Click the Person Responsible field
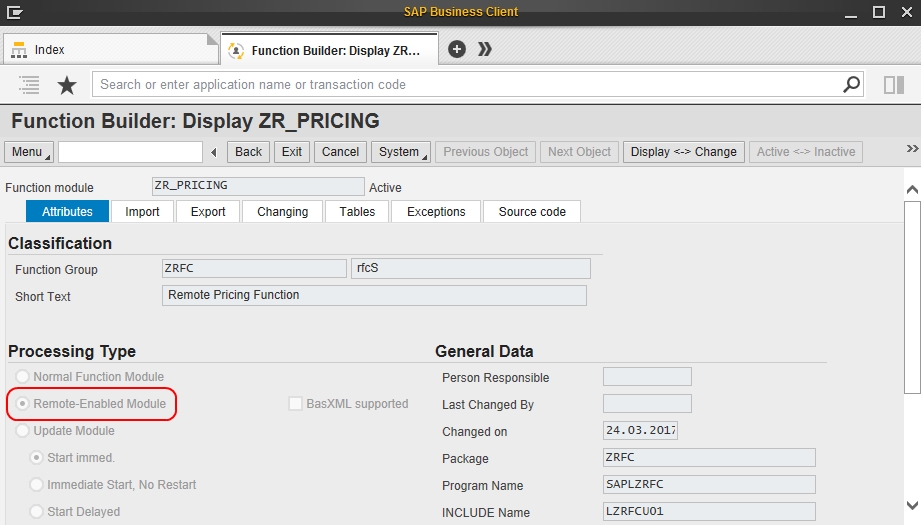The height and width of the screenshot is (525, 921). 647,376
